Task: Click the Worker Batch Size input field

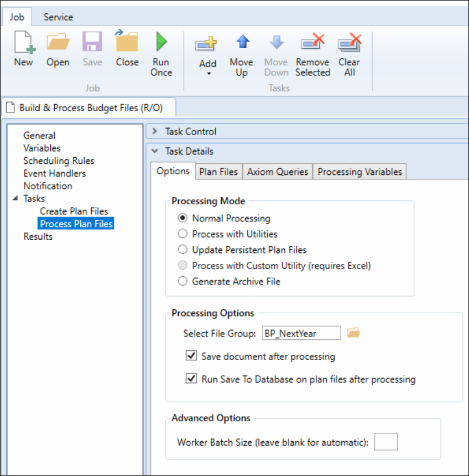Action: [x=385, y=442]
